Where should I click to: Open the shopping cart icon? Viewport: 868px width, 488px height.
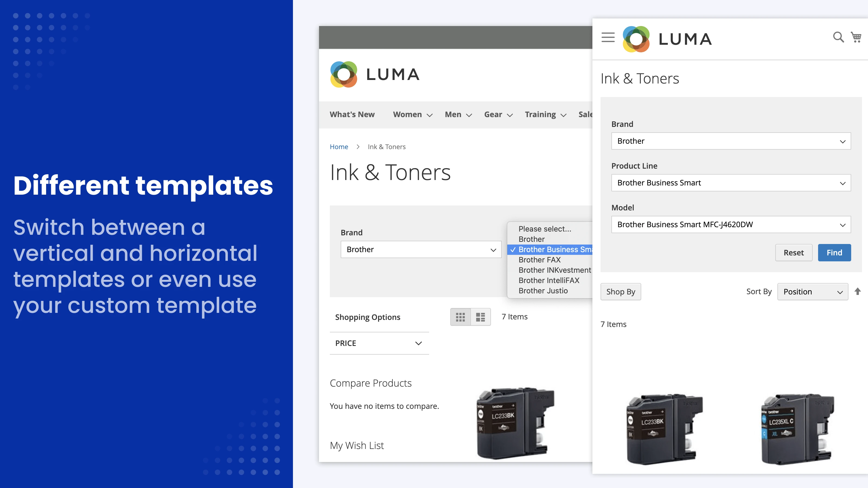pos(856,37)
